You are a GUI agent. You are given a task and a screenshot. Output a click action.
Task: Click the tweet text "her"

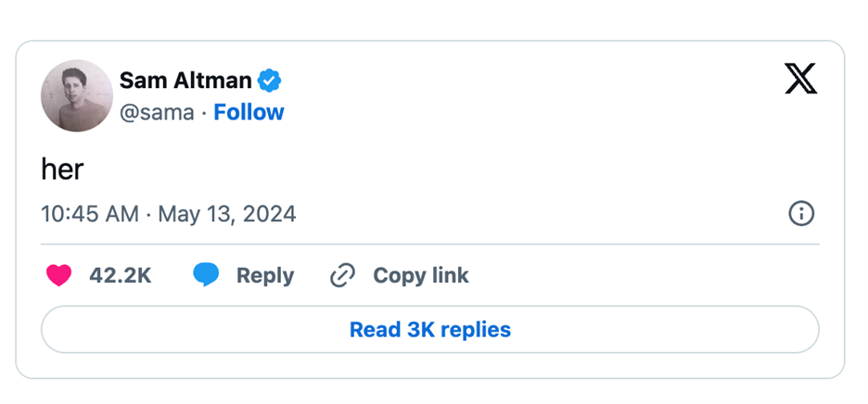tap(62, 169)
